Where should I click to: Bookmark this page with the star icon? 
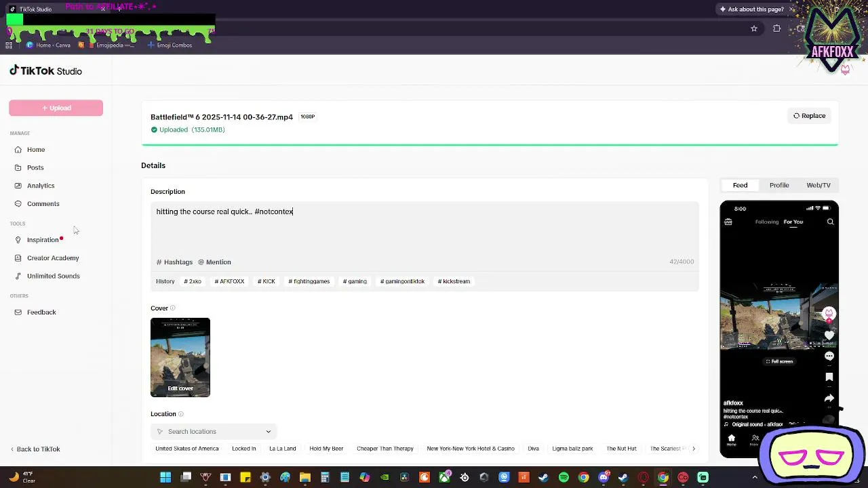tap(753, 28)
